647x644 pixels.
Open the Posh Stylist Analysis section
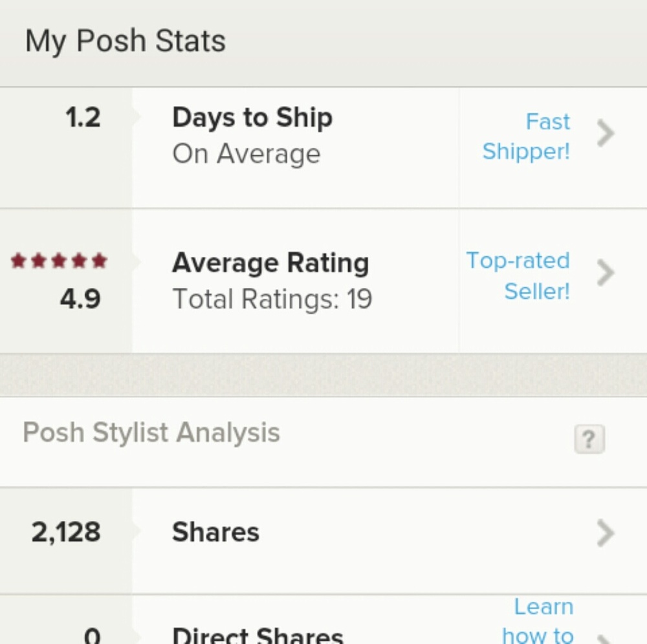coord(151,432)
